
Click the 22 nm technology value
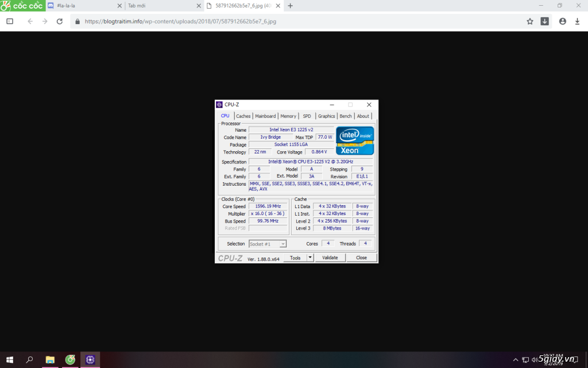click(260, 152)
